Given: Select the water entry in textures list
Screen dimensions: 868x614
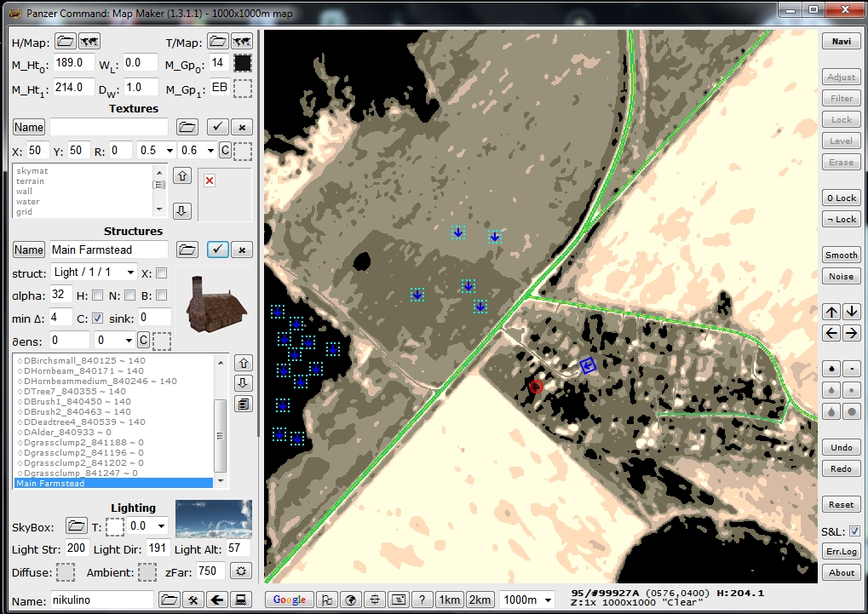Looking at the screenshot, I should point(27,202).
